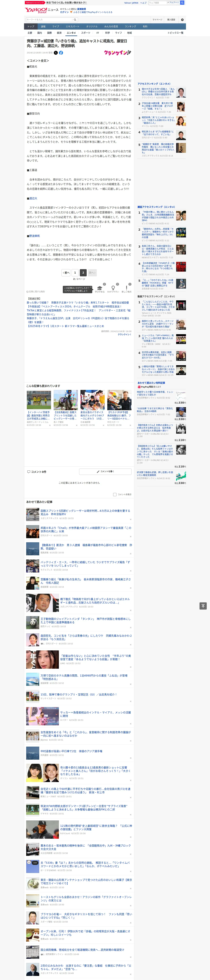
Task: Select the スポーツ category tab
Action: click(x=86, y=33)
